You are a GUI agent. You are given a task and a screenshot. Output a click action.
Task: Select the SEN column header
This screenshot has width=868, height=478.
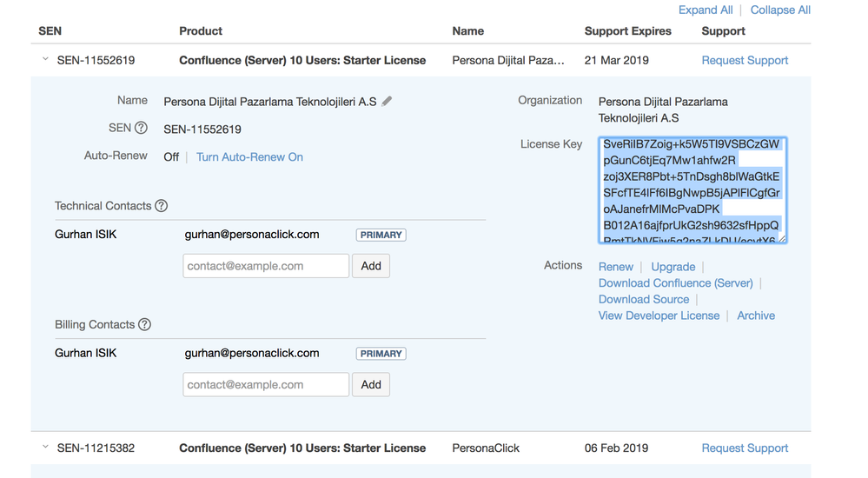tap(50, 31)
